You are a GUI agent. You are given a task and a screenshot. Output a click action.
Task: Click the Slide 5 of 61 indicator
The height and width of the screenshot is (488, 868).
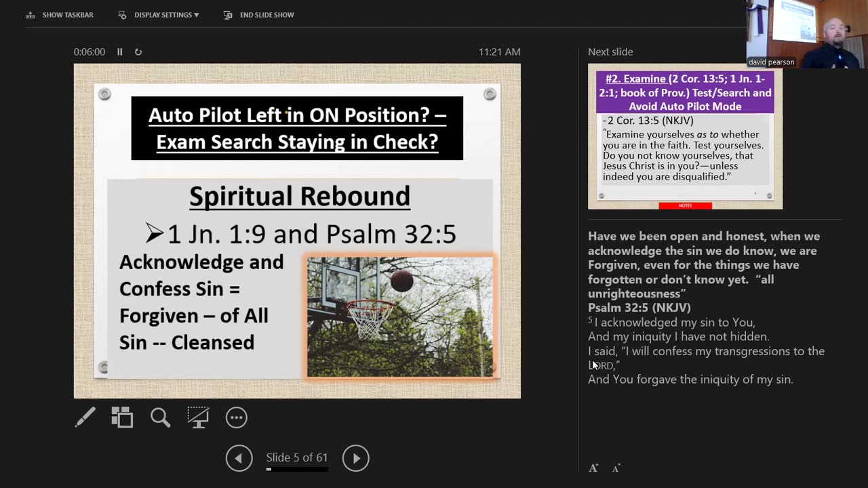[x=297, y=457]
